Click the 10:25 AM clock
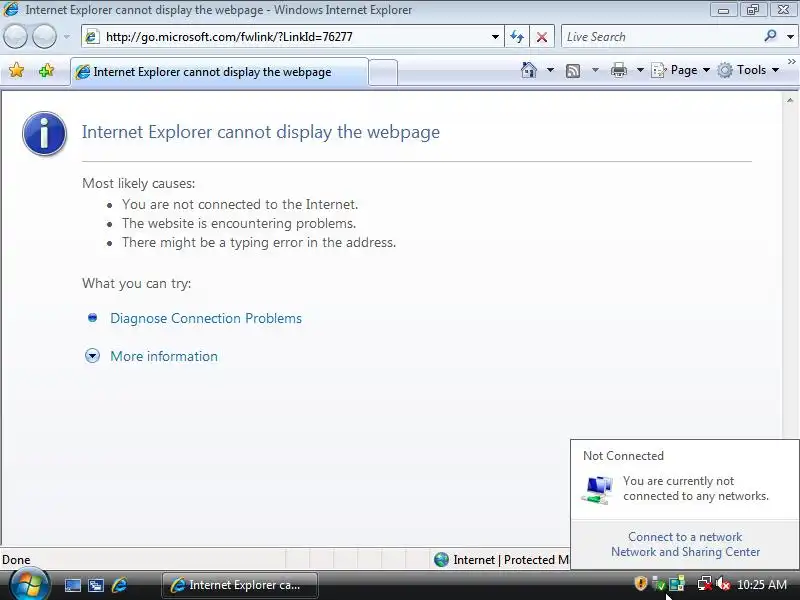800x600 pixels. 762,584
